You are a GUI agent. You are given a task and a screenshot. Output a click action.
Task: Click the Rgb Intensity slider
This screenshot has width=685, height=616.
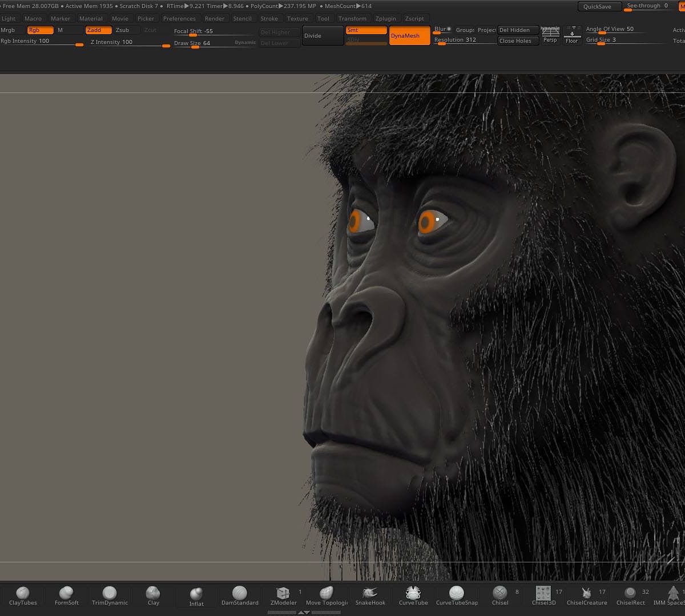pyautogui.click(x=42, y=42)
